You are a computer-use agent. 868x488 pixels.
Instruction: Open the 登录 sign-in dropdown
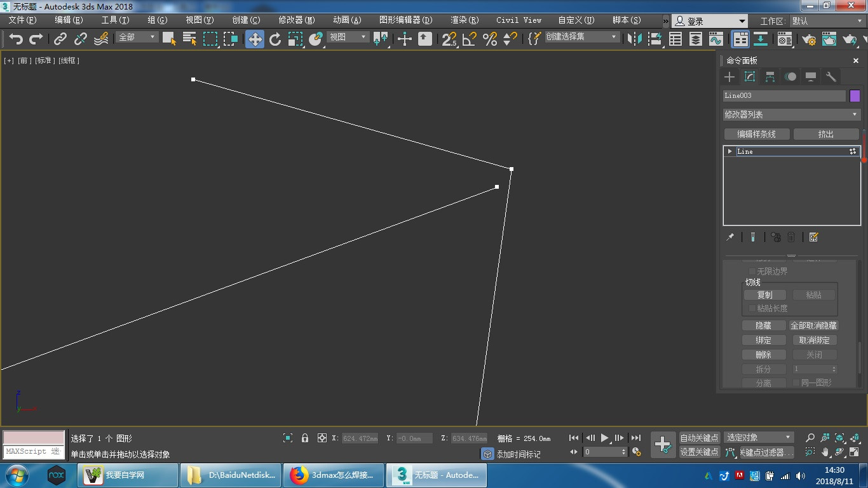710,21
